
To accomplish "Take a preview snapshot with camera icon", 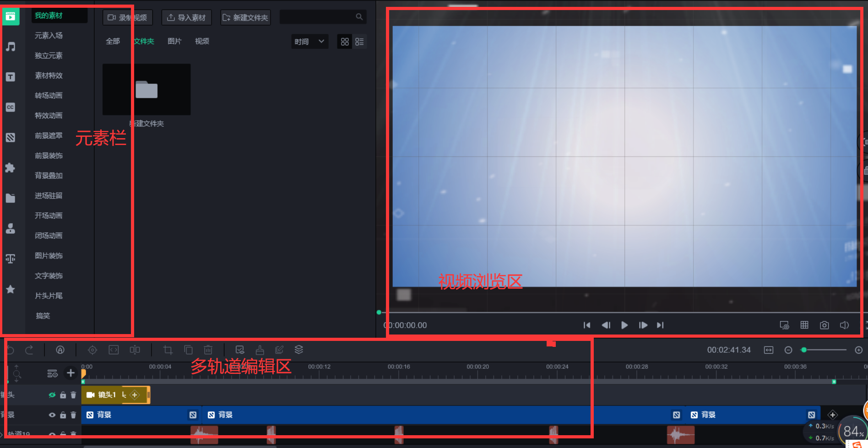I will tap(825, 325).
